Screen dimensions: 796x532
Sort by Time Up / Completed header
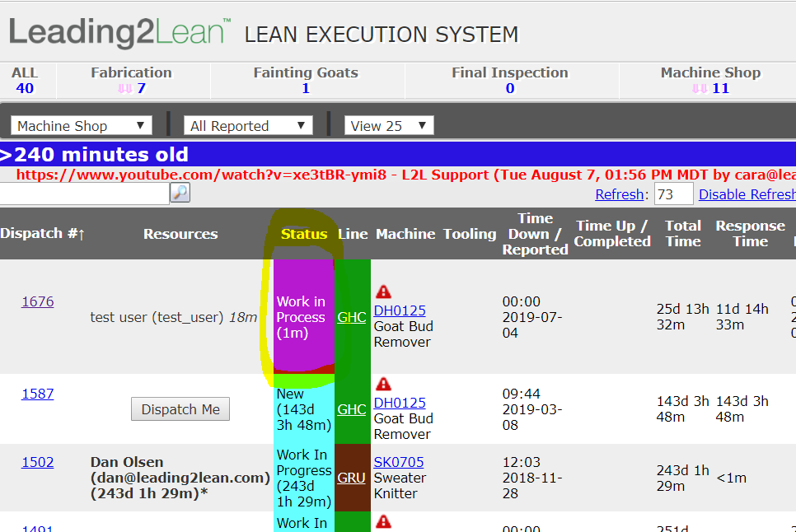pos(612,234)
